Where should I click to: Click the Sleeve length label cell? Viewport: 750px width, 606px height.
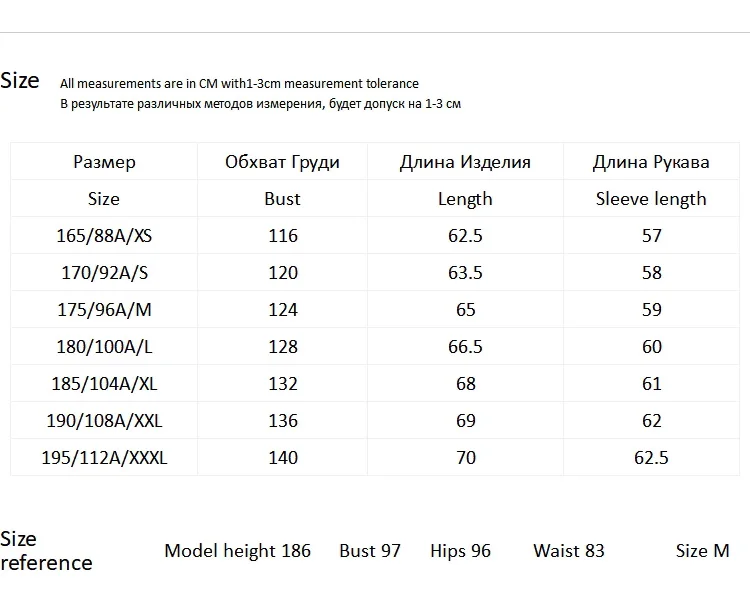(x=651, y=198)
